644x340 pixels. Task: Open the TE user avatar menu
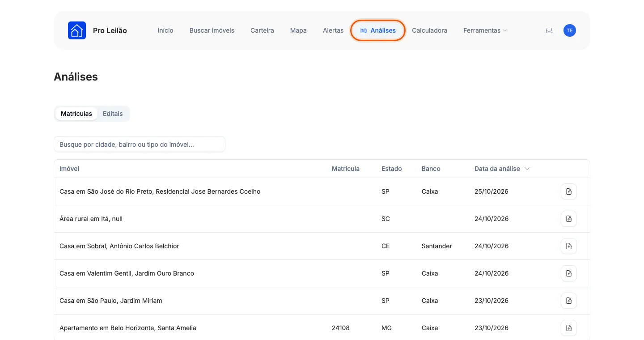point(570,30)
